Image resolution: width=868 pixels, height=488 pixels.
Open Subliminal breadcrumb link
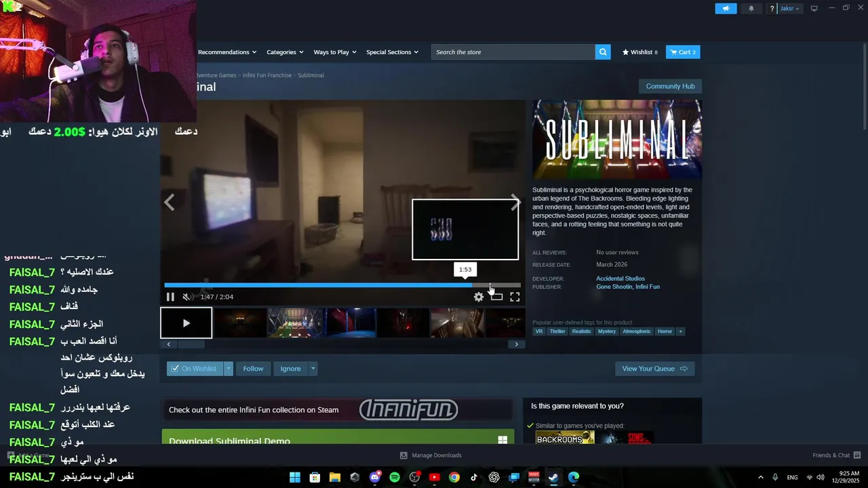[311, 75]
